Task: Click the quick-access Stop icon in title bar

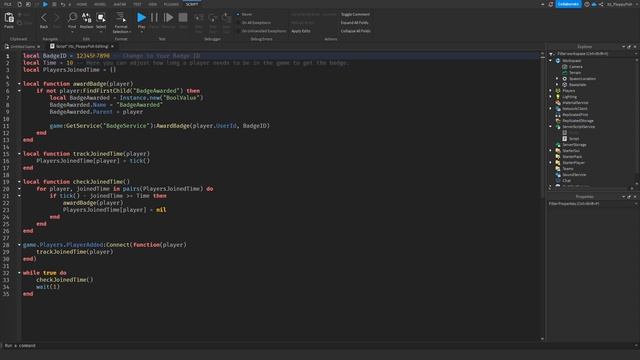Action: (54, 4)
